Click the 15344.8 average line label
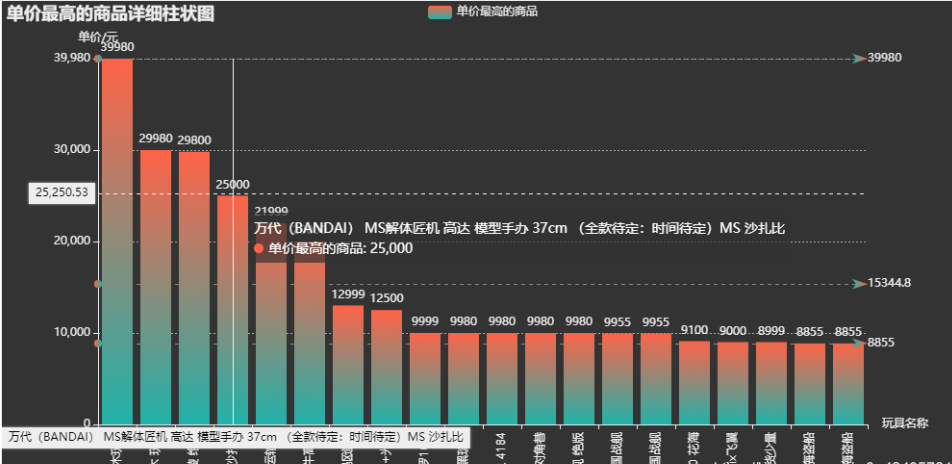Screen dimensions: 952x464 pyautogui.click(x=889, y=283)
